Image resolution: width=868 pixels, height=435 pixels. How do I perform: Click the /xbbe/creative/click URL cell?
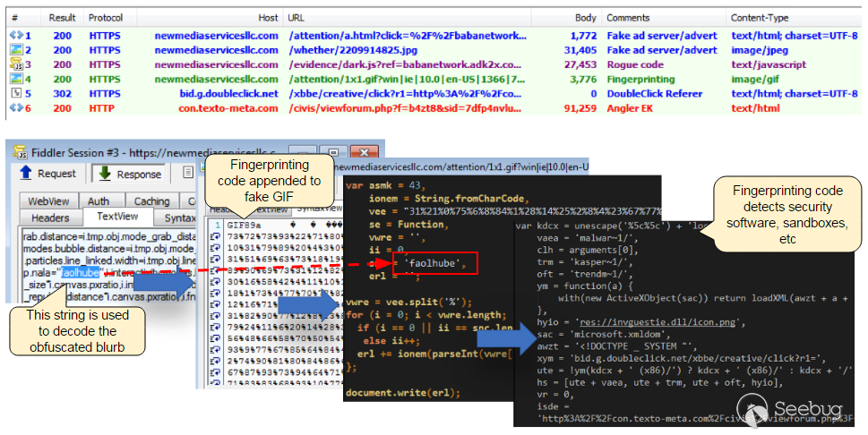tap(405, 93)
